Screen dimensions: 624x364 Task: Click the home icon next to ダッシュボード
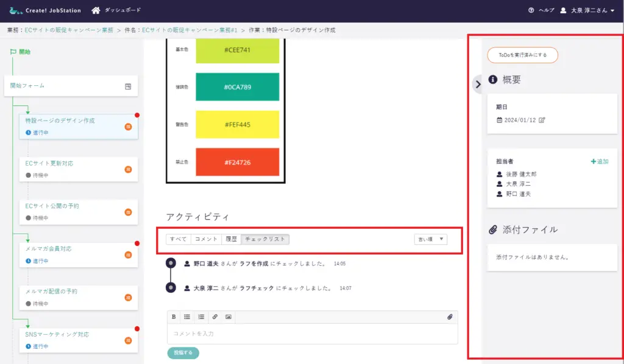[96, 10]
